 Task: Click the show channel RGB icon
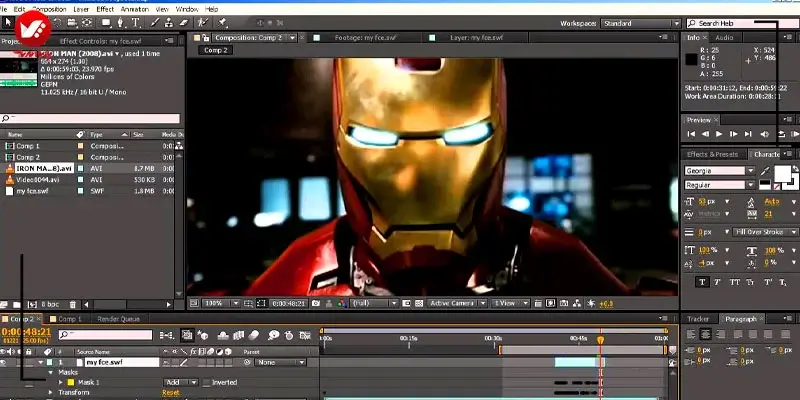(x=341, y=303)
